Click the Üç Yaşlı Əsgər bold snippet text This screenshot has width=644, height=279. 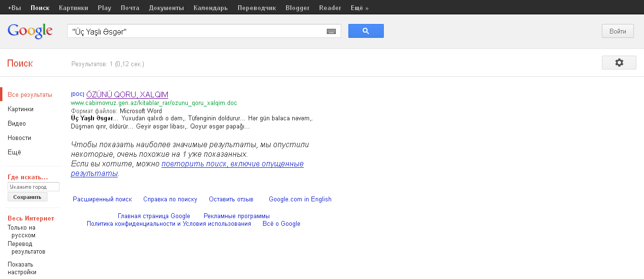[x=92, y=118]
